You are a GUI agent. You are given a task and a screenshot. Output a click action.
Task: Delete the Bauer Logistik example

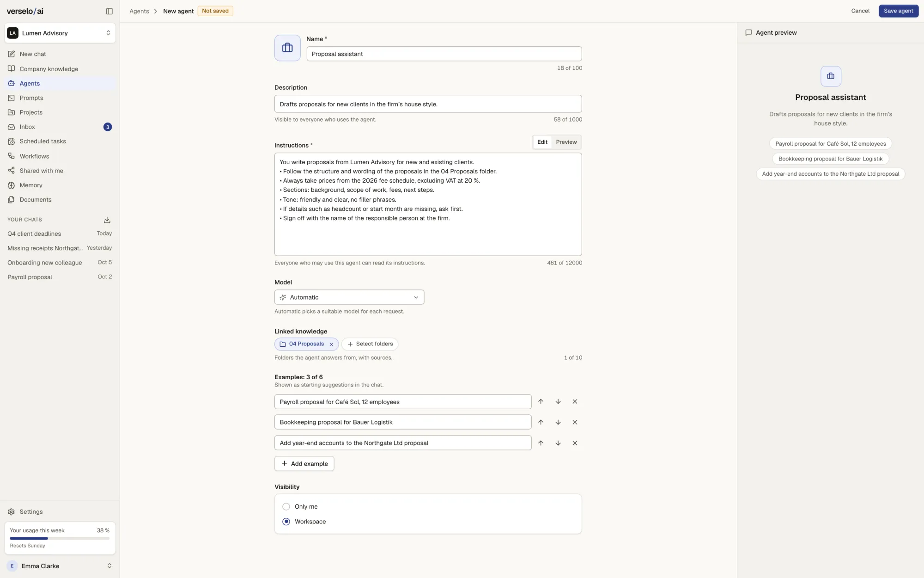tap(575, 422)
